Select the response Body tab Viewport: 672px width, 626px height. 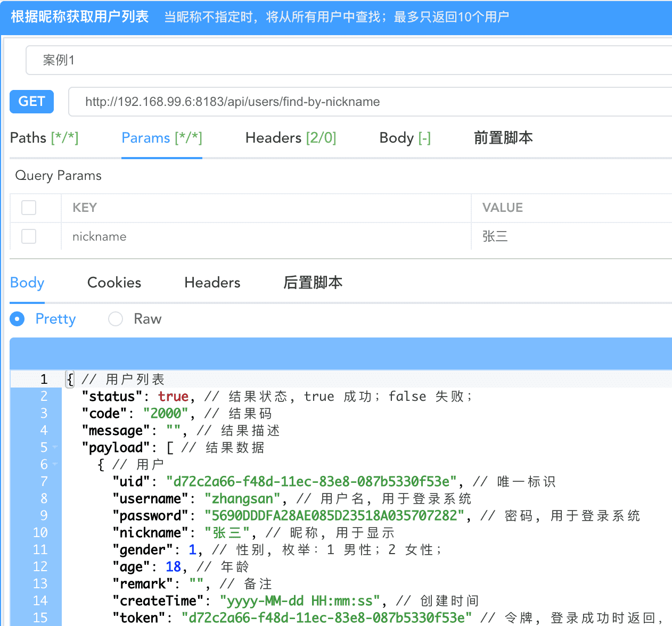pos(27,283)
